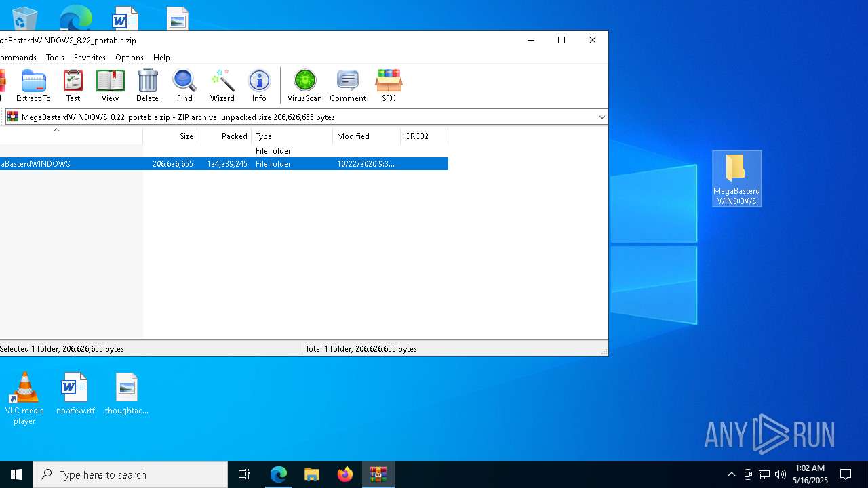Open the Find tool
Image resolution: width=868 pixels, height=488 pixels.
(x=184, y=85)
